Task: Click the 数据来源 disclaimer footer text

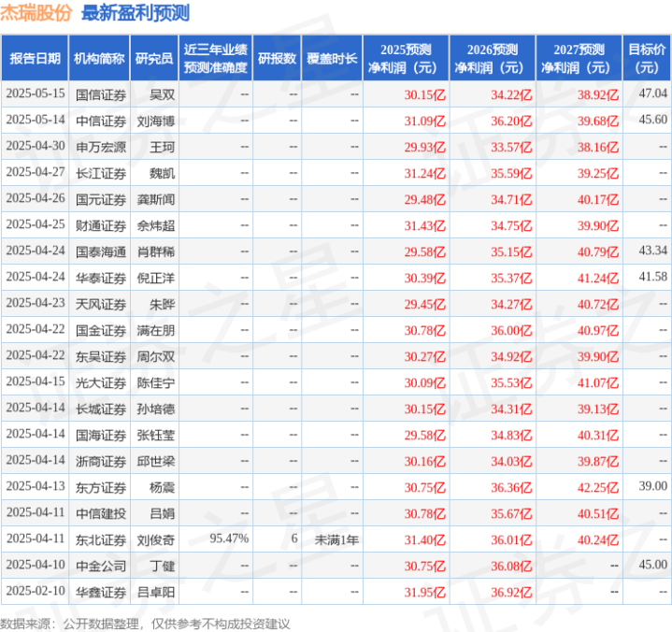Action: point(145,624)
